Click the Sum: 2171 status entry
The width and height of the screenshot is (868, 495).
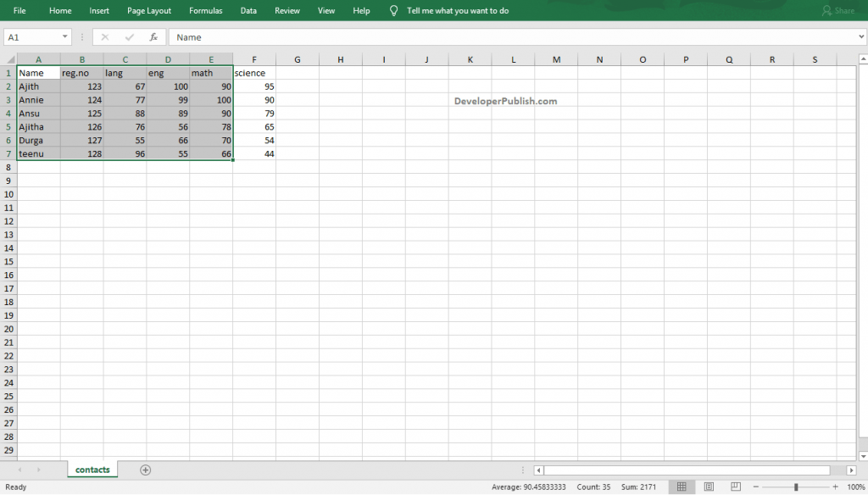[x=638, y=487]
